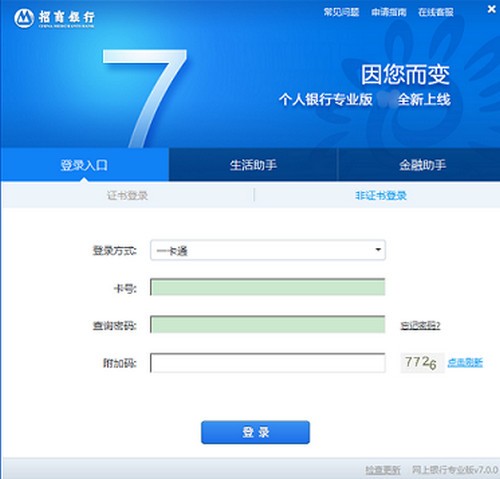Image resolution: width=500 pixels, height=479 pixels.
Task: Click the 检查更新 link
Action: [x=383, y=470]
